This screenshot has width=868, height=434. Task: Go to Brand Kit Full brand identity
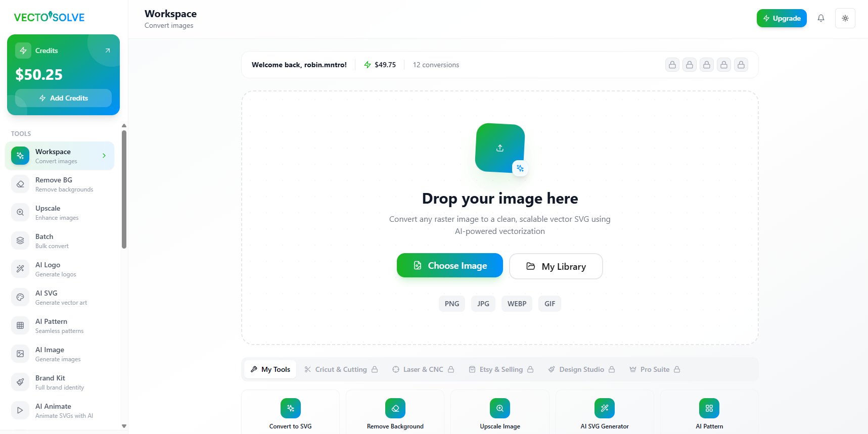click(60, 382)
